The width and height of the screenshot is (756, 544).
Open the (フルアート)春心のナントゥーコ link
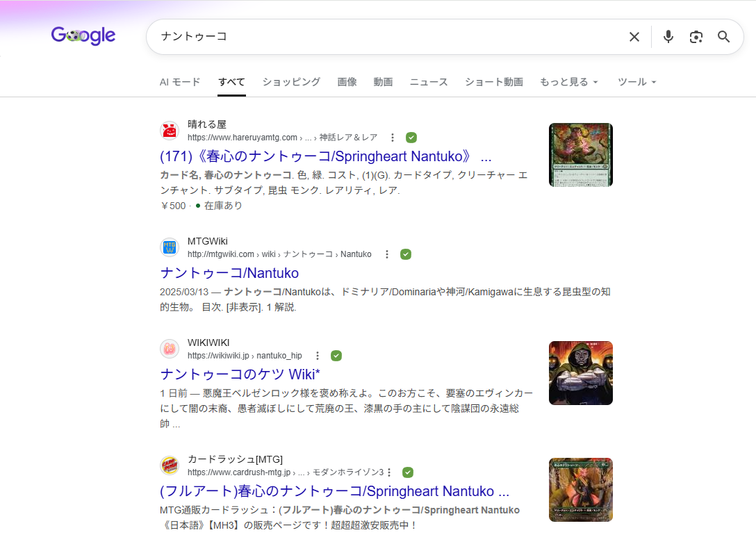(x=335, y=491)
